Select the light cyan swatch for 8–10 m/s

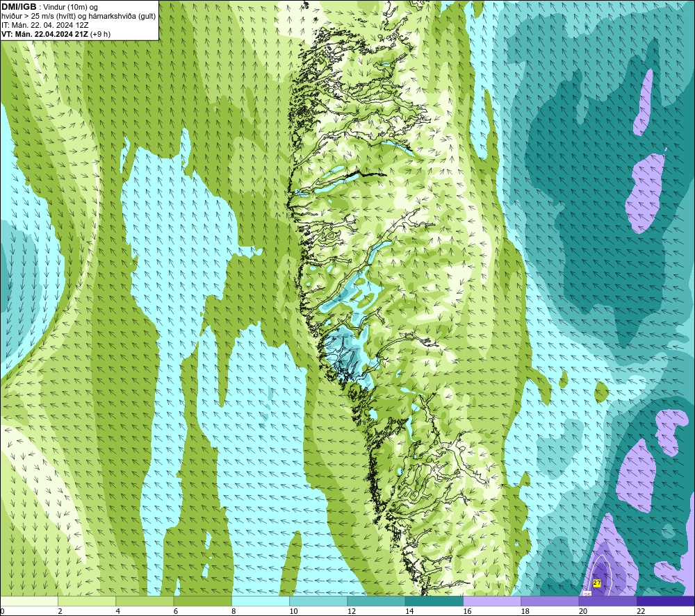point(261,601)
